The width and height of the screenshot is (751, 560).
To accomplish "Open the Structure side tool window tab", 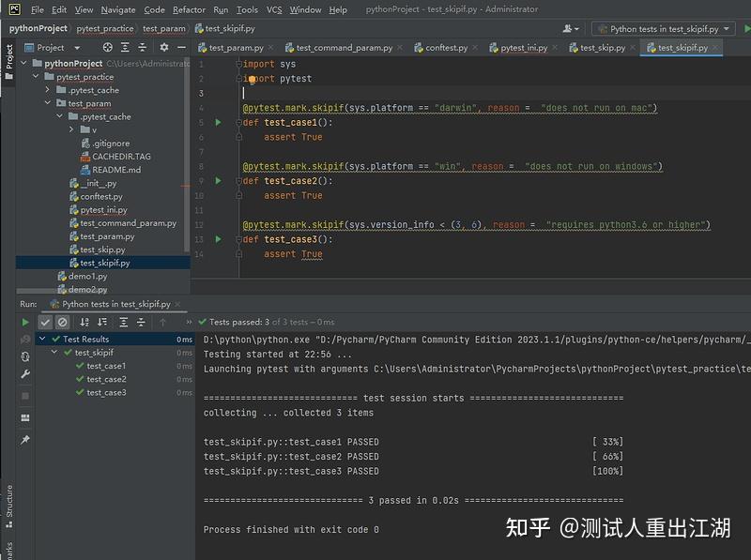I will tap(8, 507).
